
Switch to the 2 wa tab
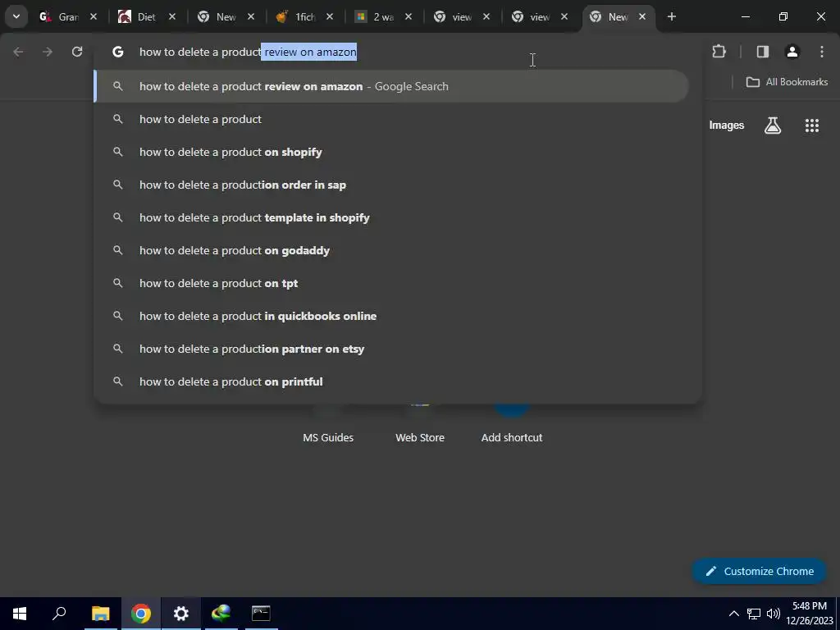tap(375, 16)
